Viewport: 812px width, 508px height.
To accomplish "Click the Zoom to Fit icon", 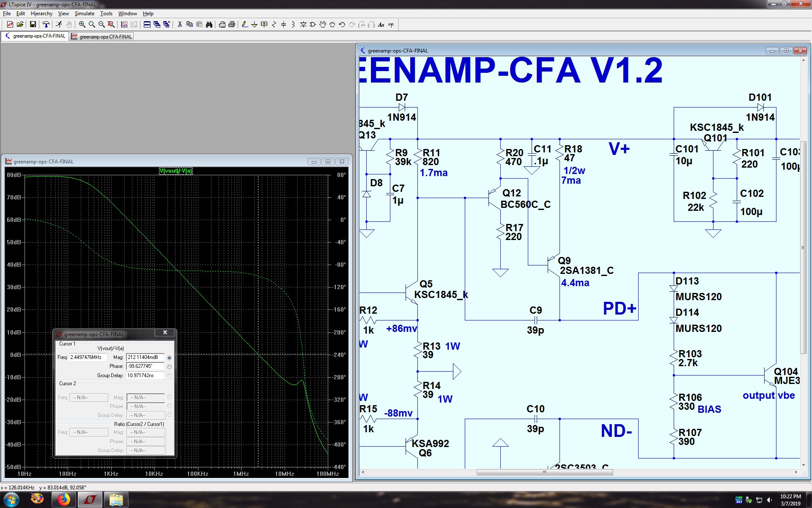I will (x=111, y=25).
